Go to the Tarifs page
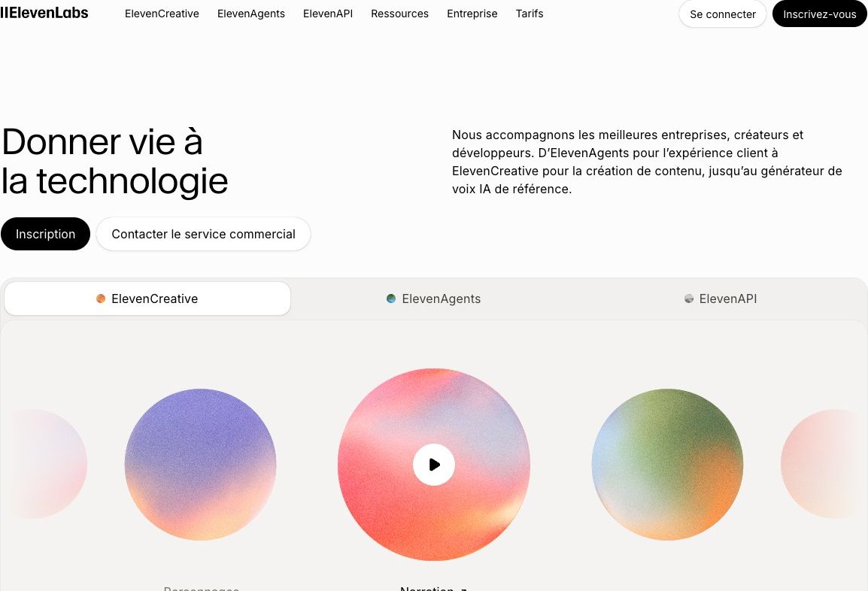This screenshot has width=868, height=591. pyautogui.click(x=530, y=14)
